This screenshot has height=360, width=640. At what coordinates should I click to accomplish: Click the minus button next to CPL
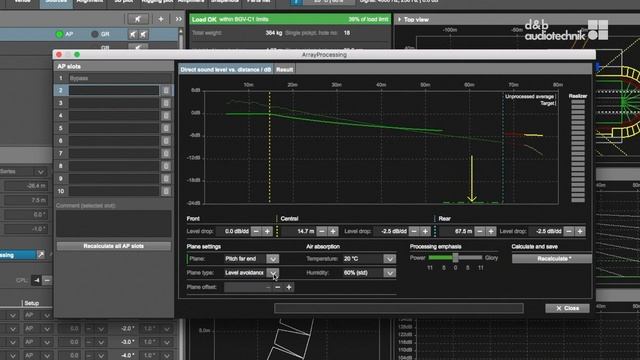click(x=47, y=280)
